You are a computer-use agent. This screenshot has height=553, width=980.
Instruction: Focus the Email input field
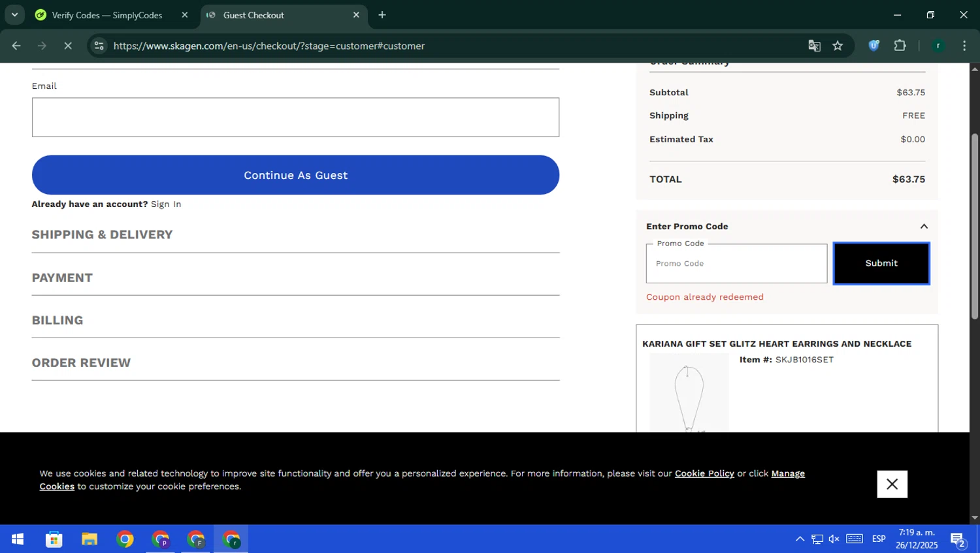point(295,118)
